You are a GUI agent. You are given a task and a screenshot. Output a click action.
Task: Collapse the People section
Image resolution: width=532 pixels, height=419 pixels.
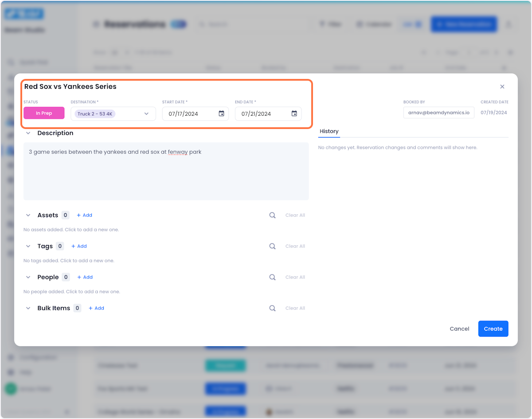coord(28,277)
